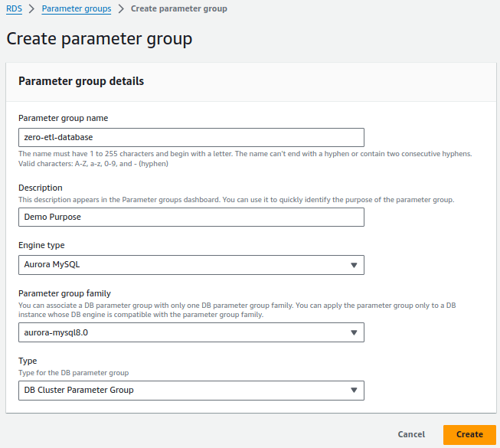Click the chevron after RDS breadcrumb

[x=31, y=9]
